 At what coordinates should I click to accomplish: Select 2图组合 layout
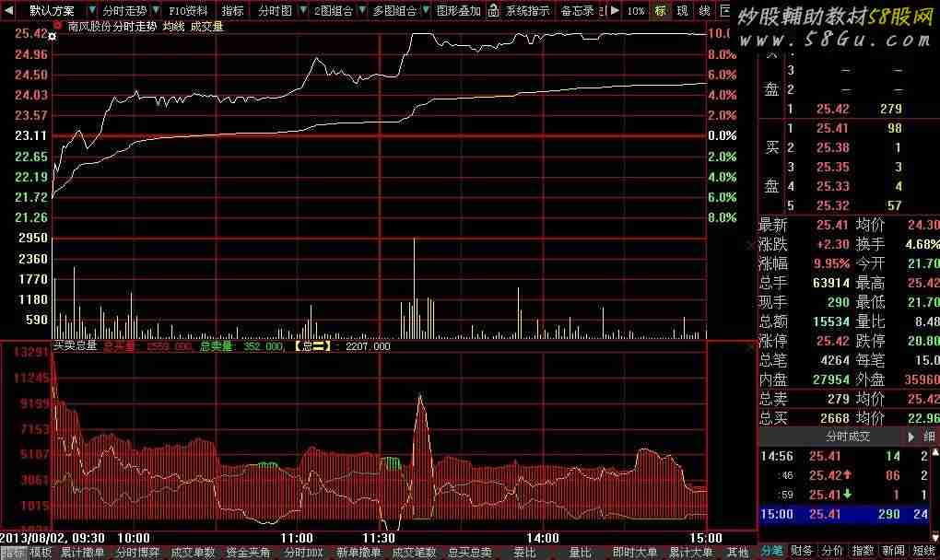[334, 11]
